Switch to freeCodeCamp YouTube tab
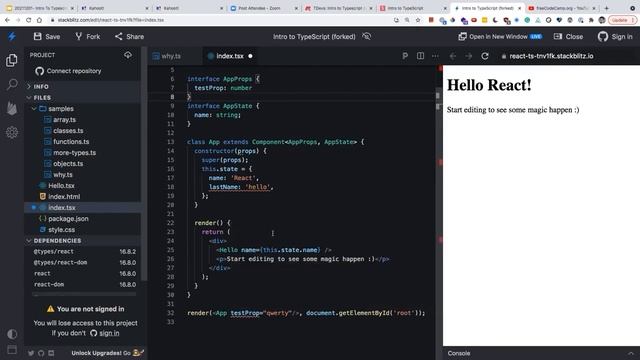The image size is (640, 360). 562,8
